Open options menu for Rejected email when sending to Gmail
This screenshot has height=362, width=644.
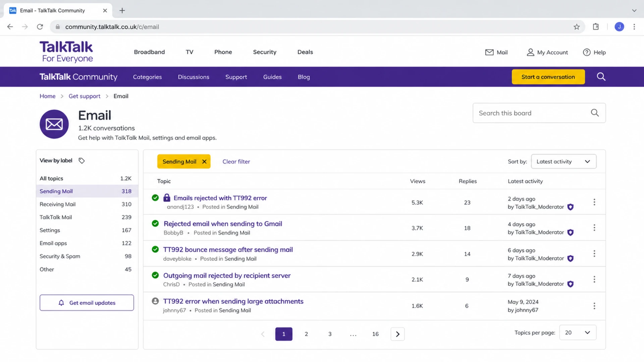[x=594, y=228]
